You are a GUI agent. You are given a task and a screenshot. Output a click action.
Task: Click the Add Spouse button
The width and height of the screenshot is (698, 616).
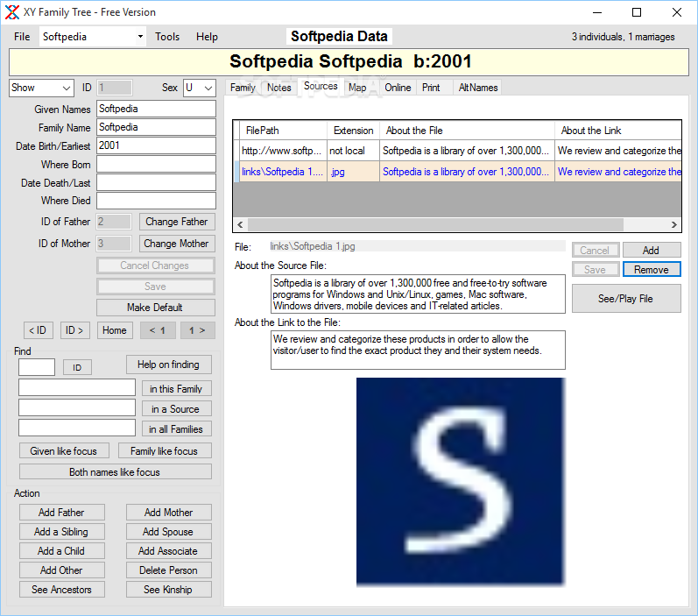point(169,531)
